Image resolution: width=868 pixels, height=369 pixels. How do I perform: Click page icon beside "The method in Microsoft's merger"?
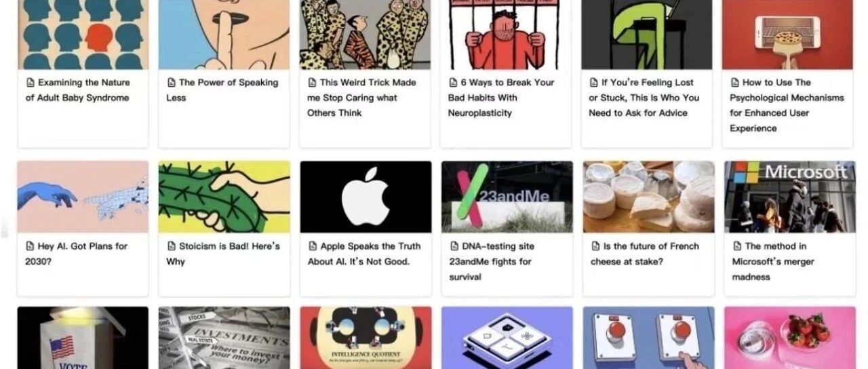736,246
